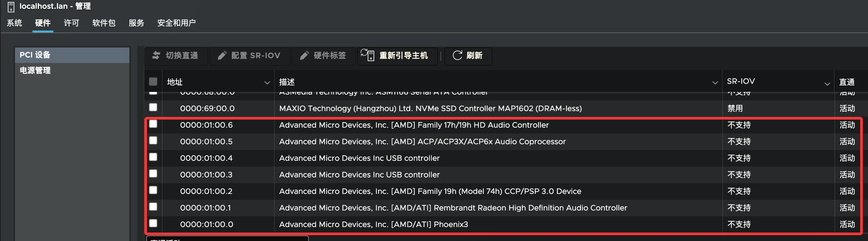Switch to the 安全和用户 tab

click(x=177, y=23)
